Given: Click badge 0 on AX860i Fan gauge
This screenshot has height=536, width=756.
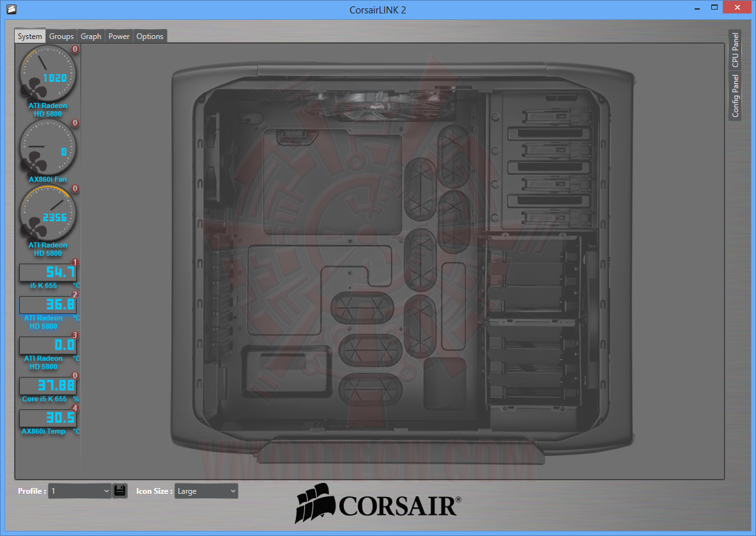Looking at the screenshot, I should click(x=75, y=123).
